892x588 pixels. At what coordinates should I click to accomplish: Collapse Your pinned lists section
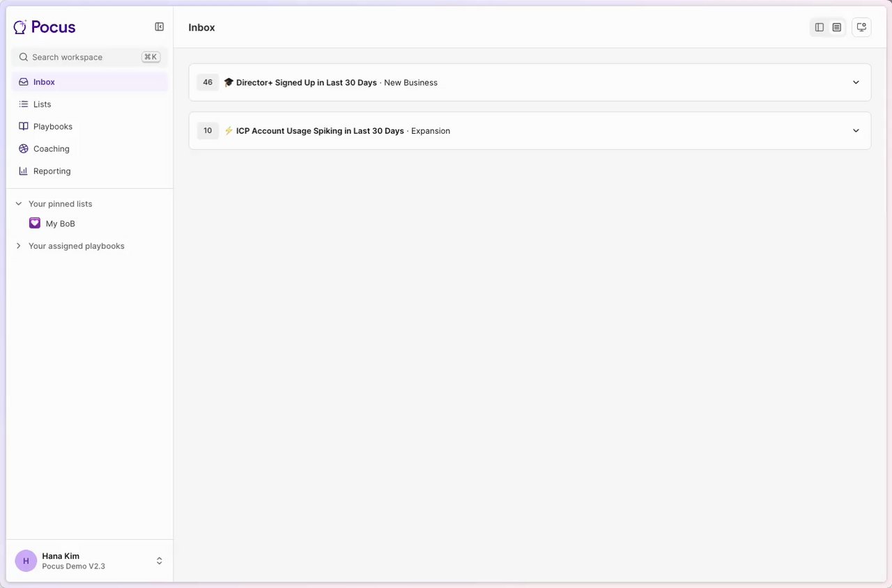click(19, 204)
